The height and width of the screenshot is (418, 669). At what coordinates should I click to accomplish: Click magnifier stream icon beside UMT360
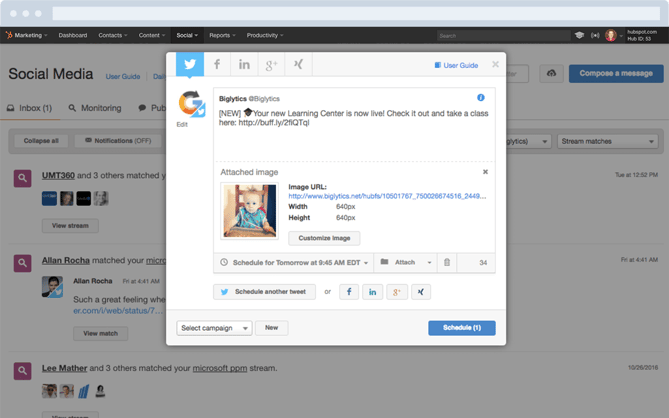[23, 178]
